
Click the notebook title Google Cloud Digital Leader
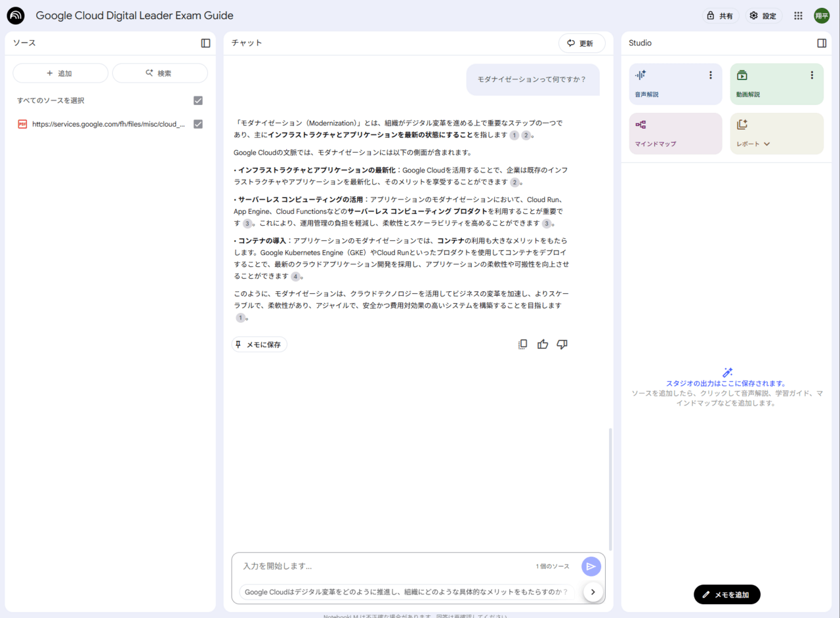[135, 16]
